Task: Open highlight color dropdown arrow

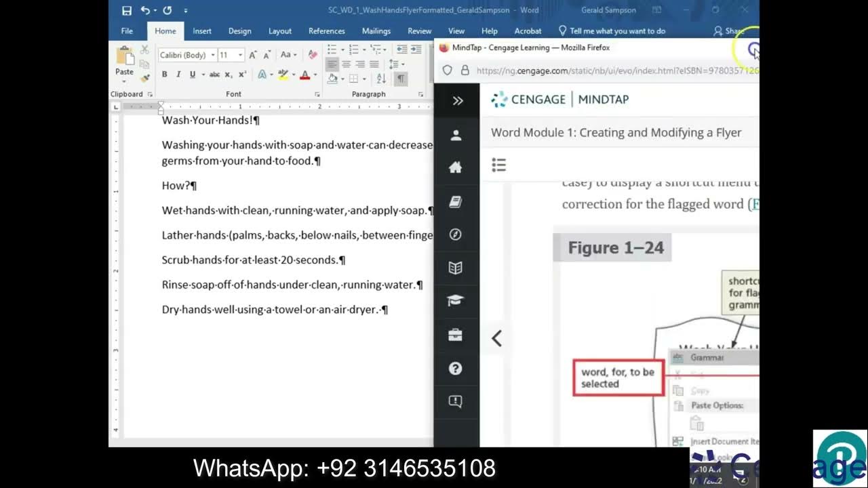Action: [293, 75]
